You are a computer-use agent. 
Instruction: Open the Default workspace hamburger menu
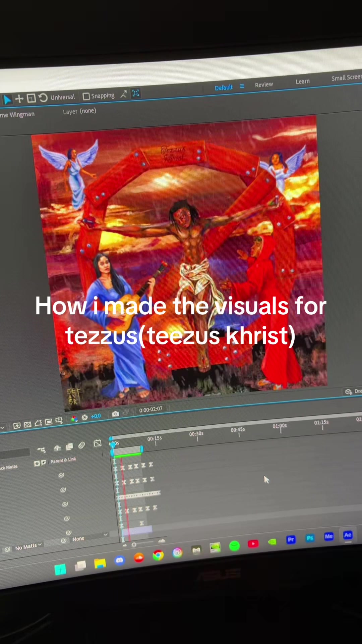coord(242,86)
